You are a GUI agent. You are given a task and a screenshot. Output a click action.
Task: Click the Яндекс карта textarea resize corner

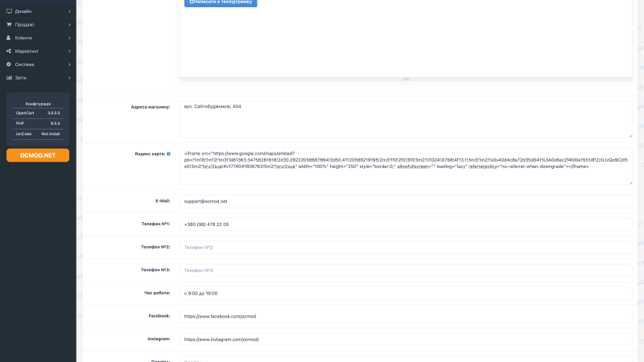[x=630, y=183]
